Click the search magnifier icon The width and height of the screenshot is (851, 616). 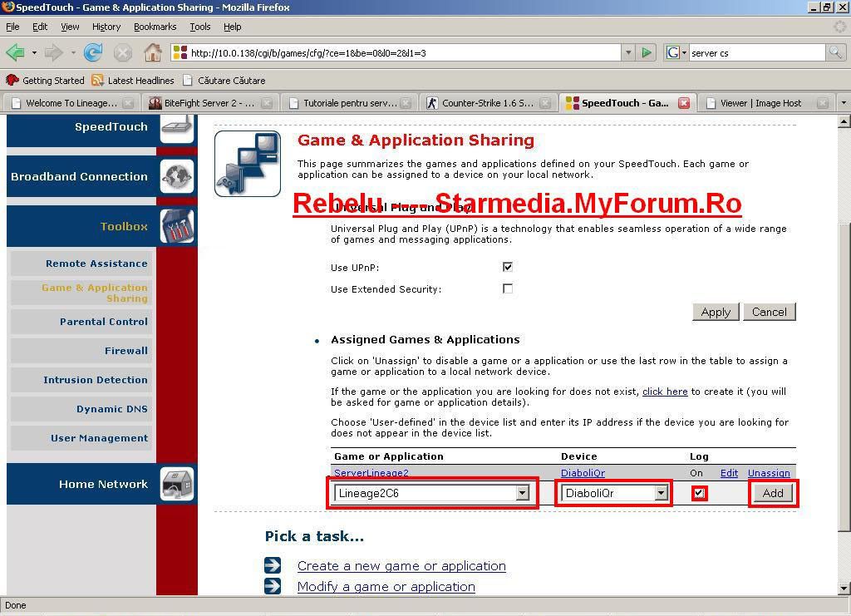(x=835, y=52)
